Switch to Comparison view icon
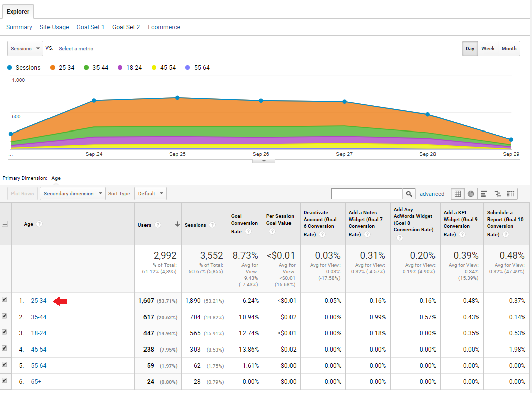Viewport: 532px width, 393px height. 498,194
